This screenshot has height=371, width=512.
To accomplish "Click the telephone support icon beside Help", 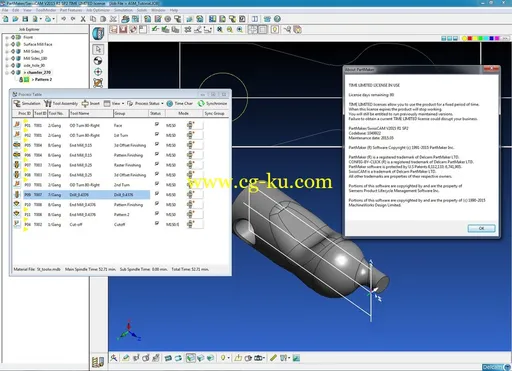I will 267,19.
